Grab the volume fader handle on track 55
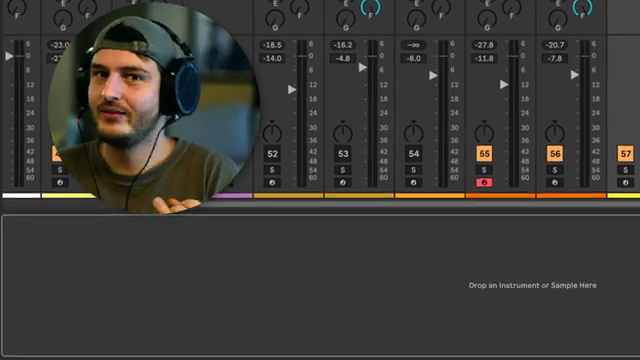Viewport: 640px width, 360px height. (x=504, y=84)
